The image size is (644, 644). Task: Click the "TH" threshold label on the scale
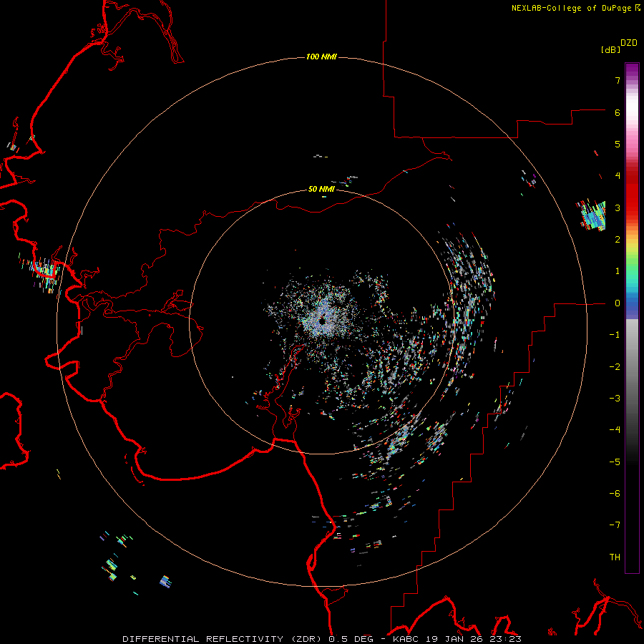[x=615, y=557]
